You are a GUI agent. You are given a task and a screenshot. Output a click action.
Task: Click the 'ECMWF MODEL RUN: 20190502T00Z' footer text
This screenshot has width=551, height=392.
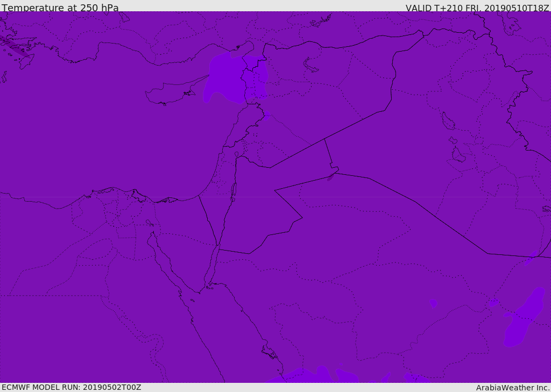point(72,387)
